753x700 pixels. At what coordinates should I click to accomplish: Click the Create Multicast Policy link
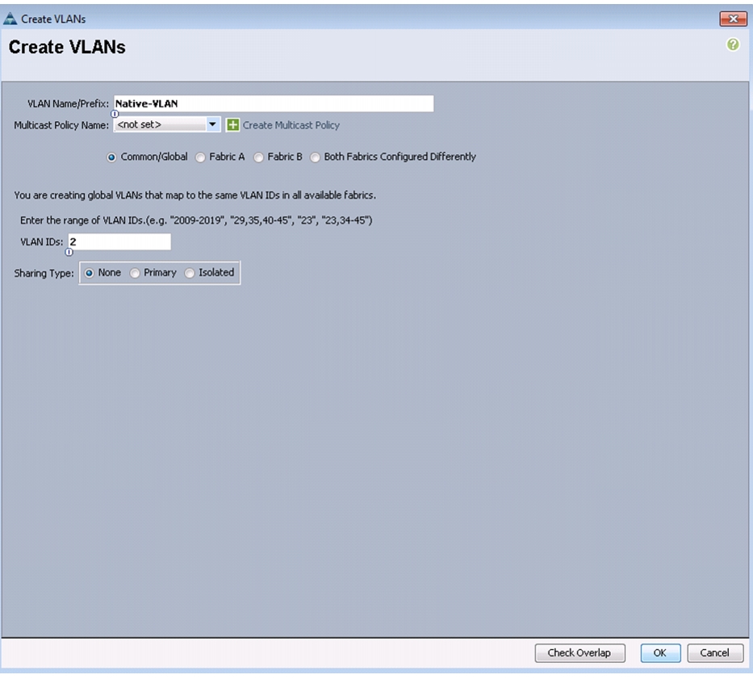click(291, 125)
